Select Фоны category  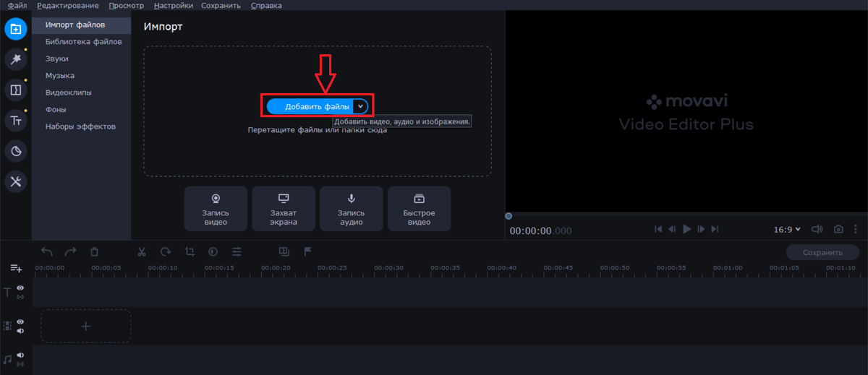81,110
